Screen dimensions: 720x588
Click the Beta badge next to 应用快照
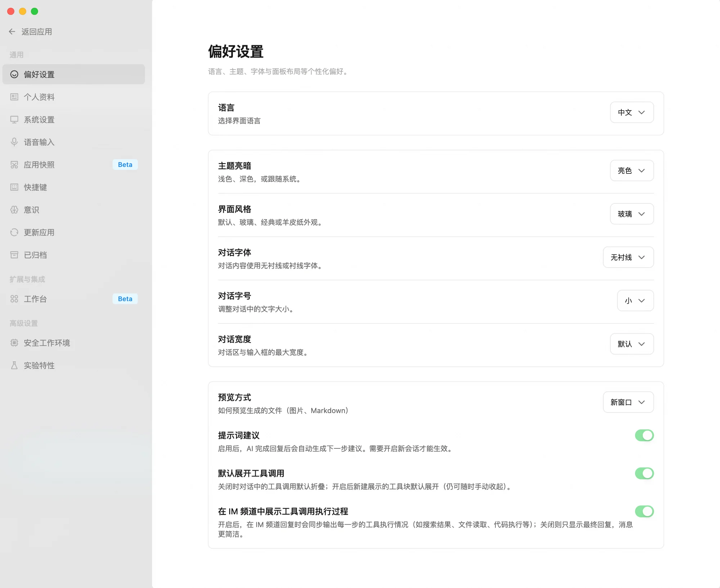pos(125,165)
